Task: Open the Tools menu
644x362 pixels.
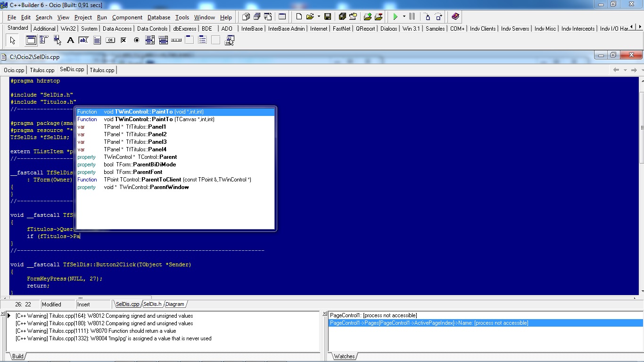Action: (182, 17)
